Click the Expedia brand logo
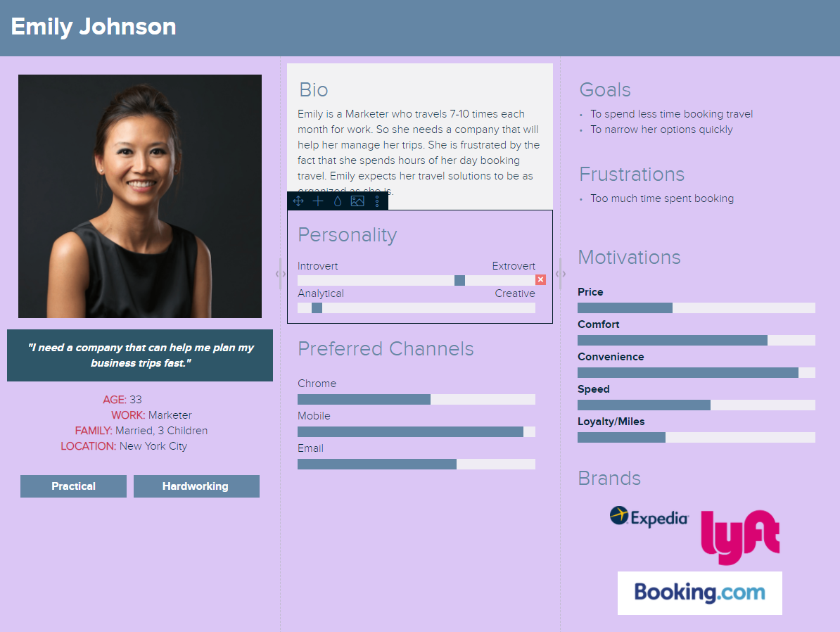The height and width of the screenshot is (632, 840). [x=649, y=516]
